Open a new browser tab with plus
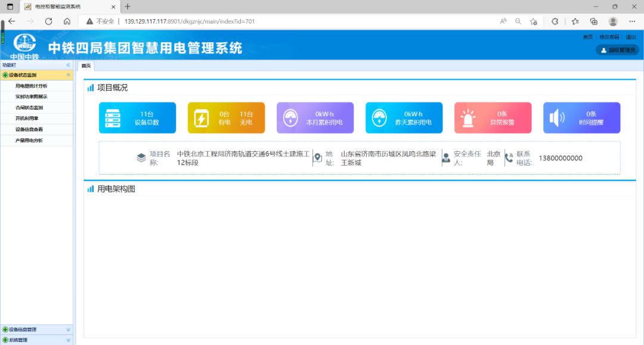Screen dimensions: 644x345 [x=128, y=7]
